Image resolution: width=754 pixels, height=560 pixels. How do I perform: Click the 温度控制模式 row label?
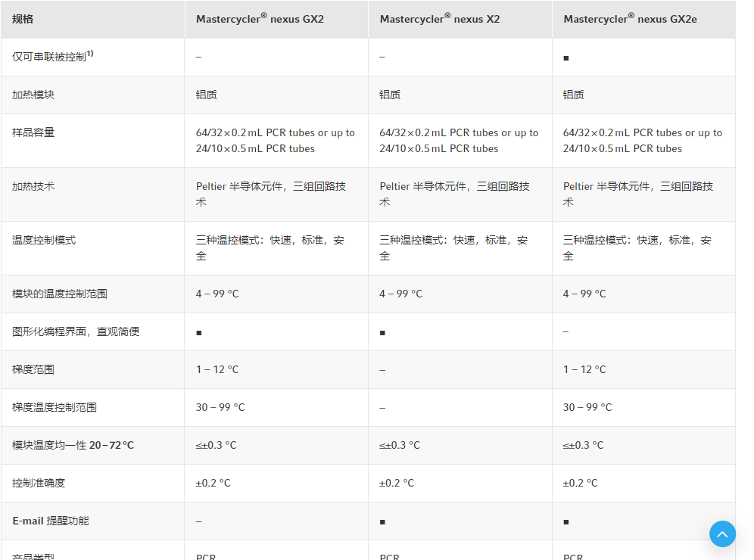44,241
